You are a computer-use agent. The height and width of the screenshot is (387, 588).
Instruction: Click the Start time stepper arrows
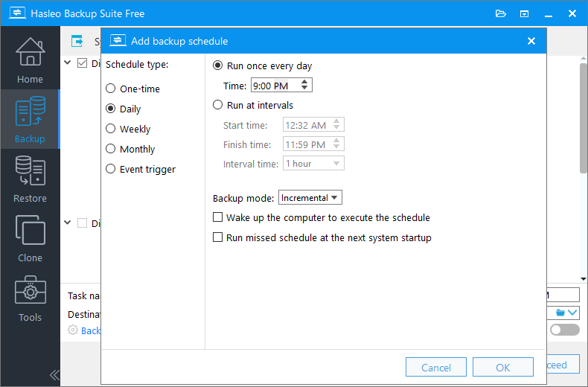click(x=336, y=124)
